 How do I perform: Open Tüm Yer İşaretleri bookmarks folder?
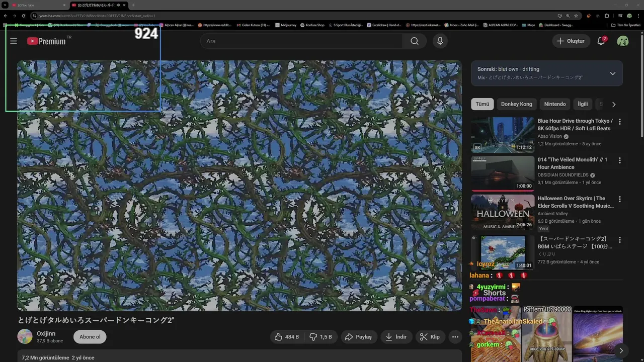625,25
